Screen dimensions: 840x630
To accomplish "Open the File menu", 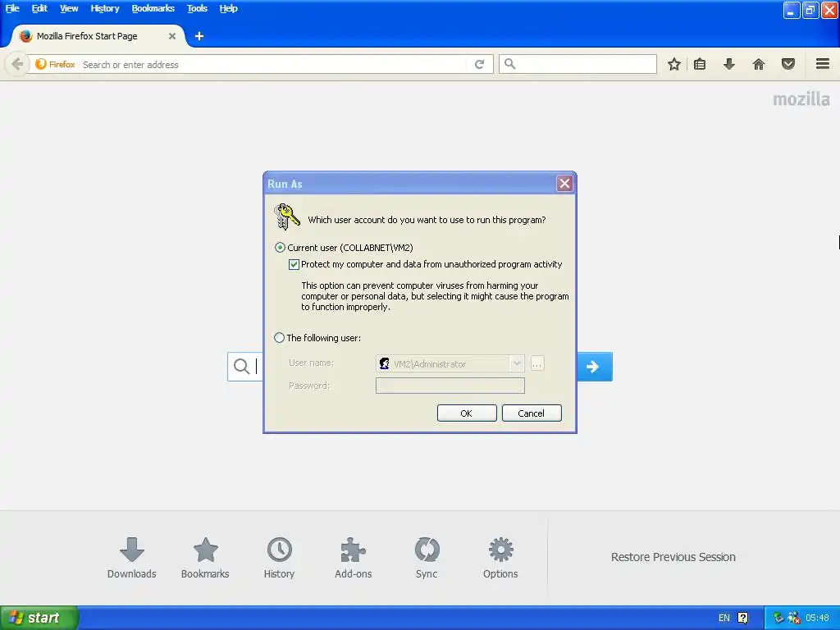I will (12, 8).
